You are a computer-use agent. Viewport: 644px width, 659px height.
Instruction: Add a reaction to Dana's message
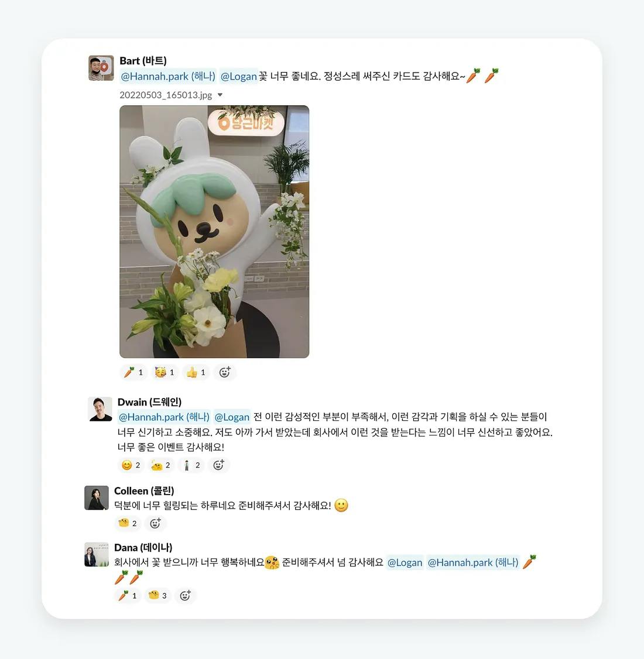click(x=186, y=596)
